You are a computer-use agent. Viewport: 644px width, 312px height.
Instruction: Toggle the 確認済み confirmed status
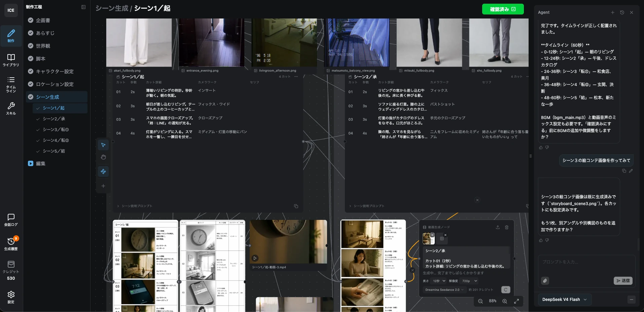[503, 9]
